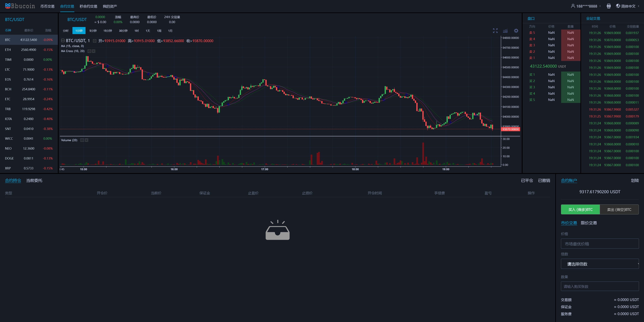644x322 pixels.
Task: Open Volume indicator settings gear
Action: pos(82,140)
